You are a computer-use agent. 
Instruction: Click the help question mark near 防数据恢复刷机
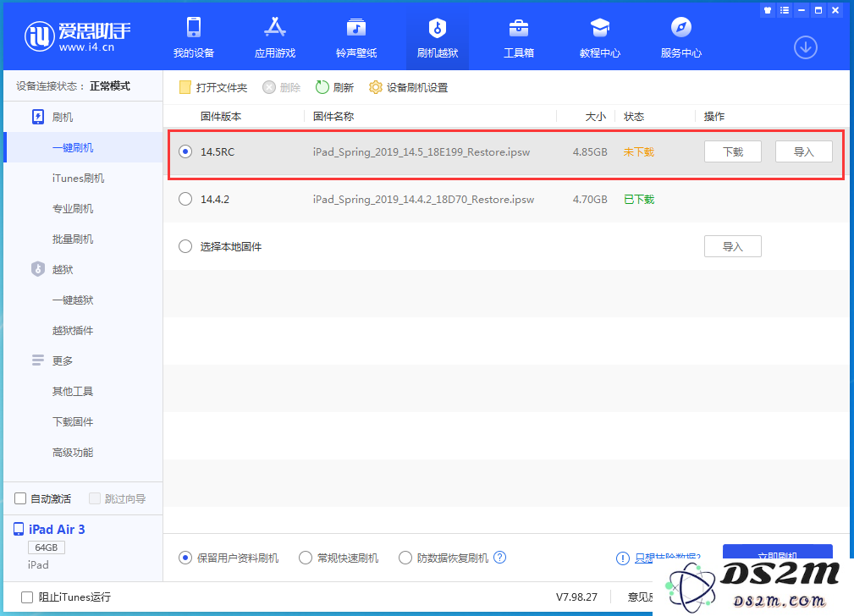coord(499,557)
